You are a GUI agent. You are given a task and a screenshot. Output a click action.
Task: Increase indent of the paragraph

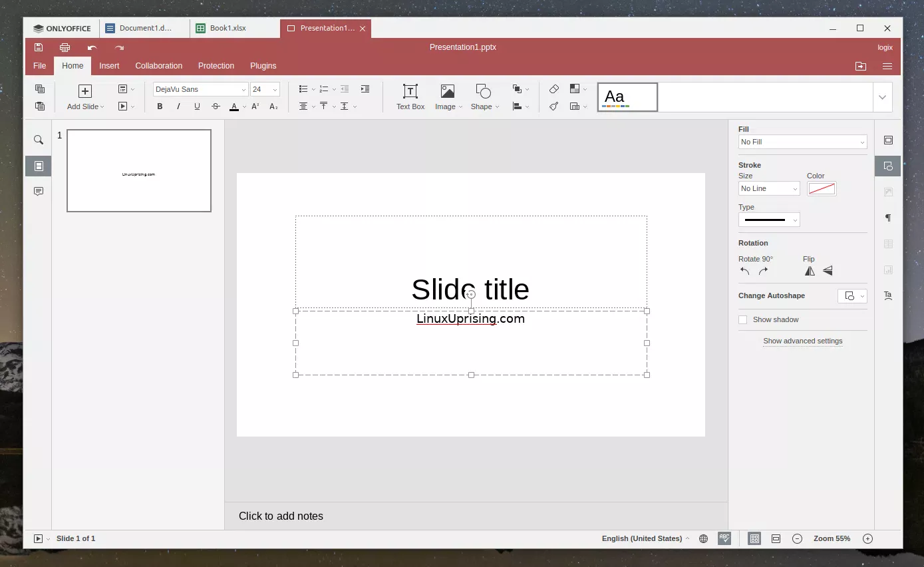click(x=365, y=89)
